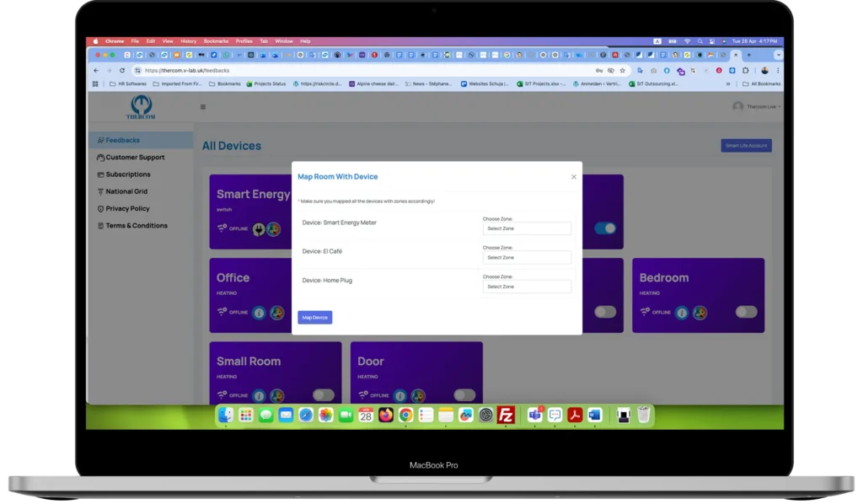This screenshot has height=504, width=863.
Task: Go to Subscriptions in the sidebar
Action: pos(141,174)
